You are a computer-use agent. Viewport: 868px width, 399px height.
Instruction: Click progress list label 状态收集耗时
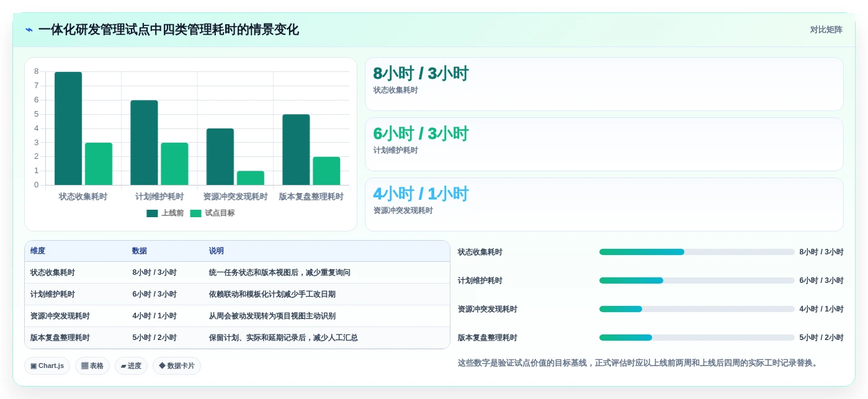pyautogui.click(x=480, y=252)
